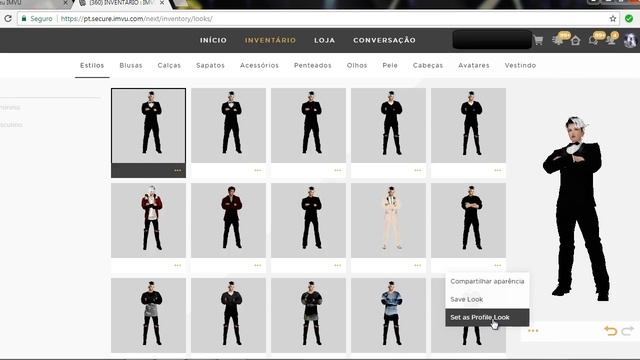Switch to the Cabeças tab
Screen dimensions: 640x360
pos(428,65)
